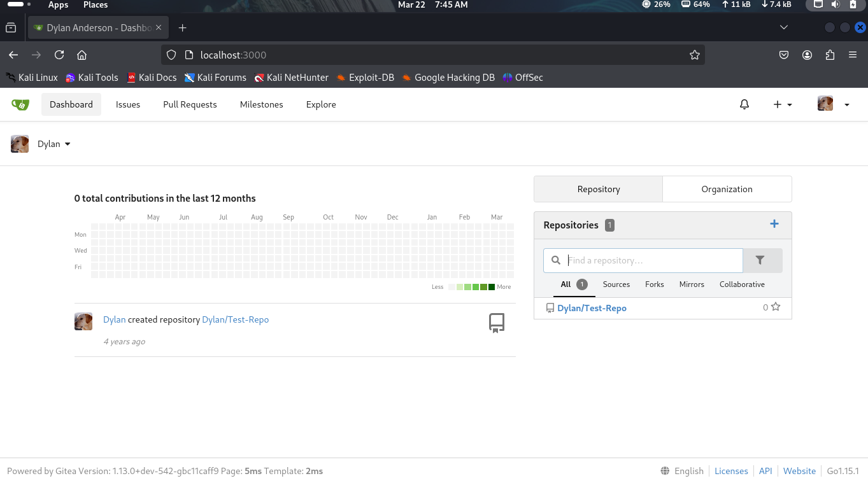The height and width of the screenshot is (483, 868).
Task: Switch to the Organization tab
Action: tap(727, 189)
